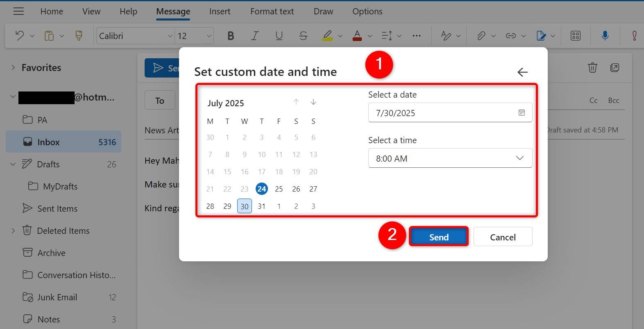Click the Attach file paperclip icon

pos(481,36)
